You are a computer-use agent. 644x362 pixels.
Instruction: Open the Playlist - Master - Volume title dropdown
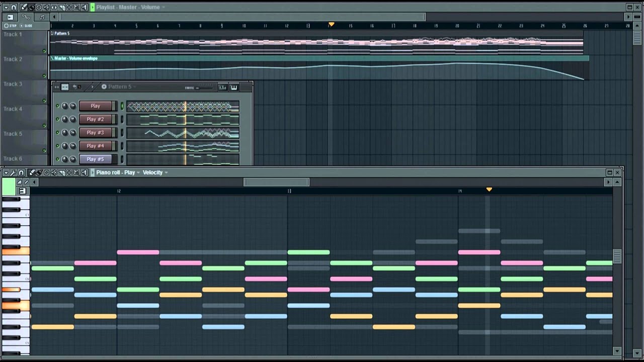click(x=164, y=7)
